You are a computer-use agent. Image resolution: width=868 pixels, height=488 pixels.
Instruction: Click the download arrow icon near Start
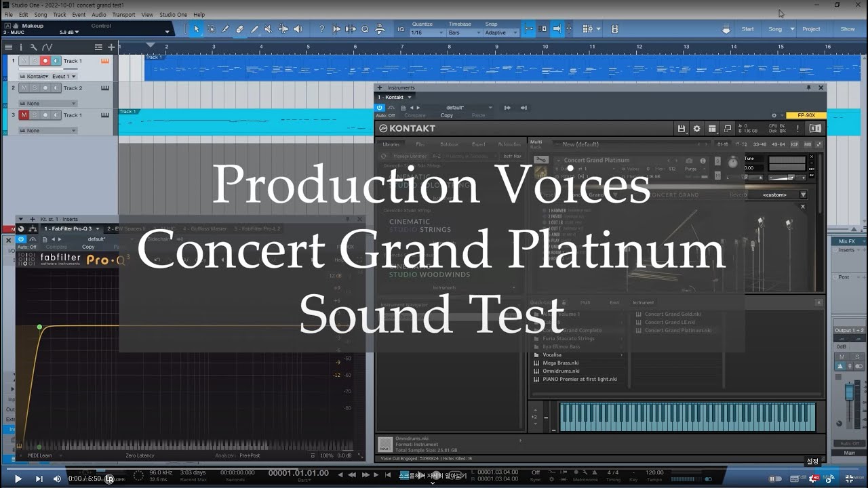click(726, 29)
